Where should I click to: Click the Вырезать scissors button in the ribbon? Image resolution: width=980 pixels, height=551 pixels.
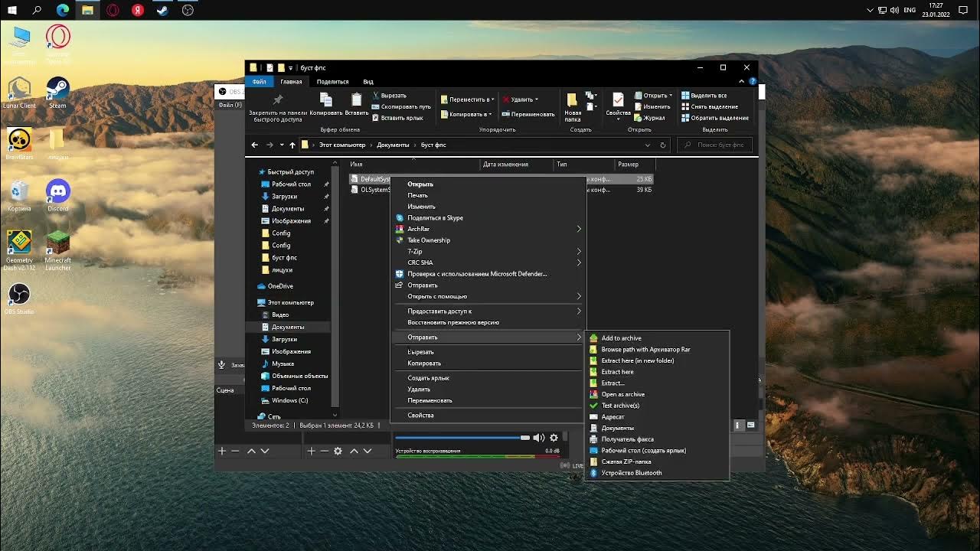pyautogui.click(x=389, y=96)
